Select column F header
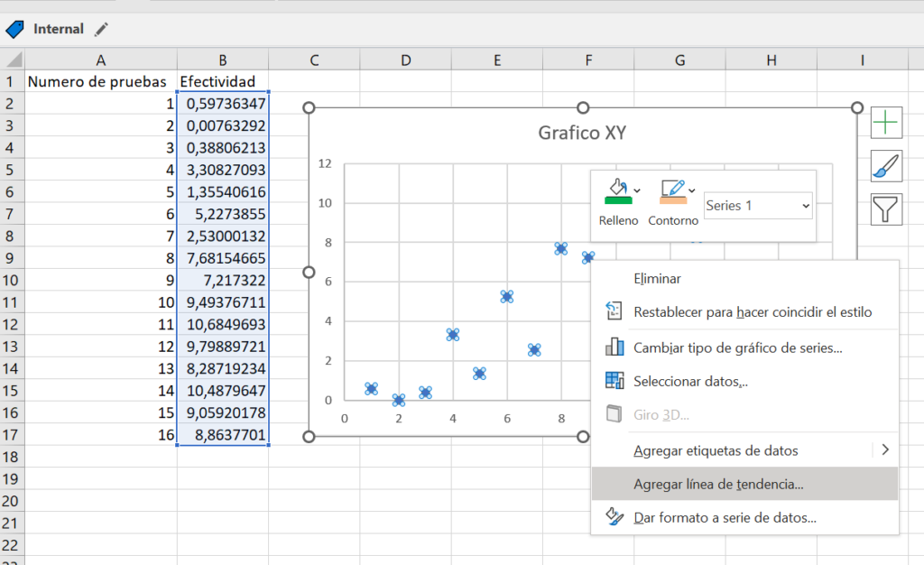The width and height of the screenshot is (924, 565). (588, 60)
